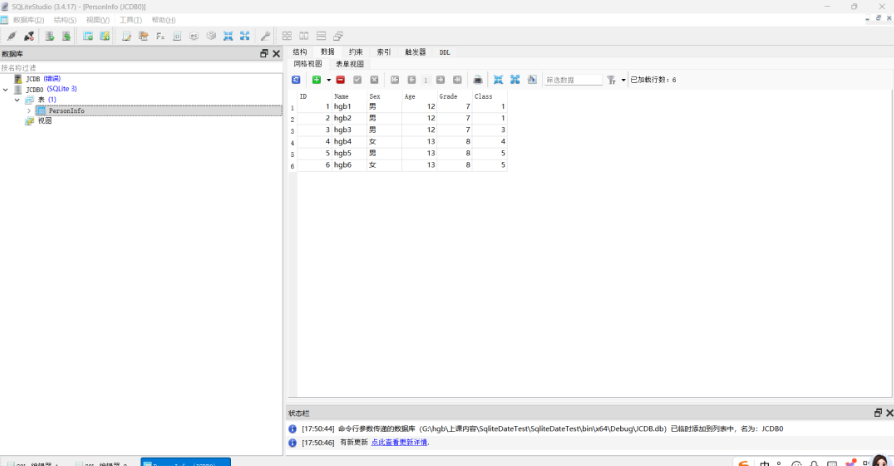Click the refresh table data icon
The height and width of the screenshot is (466, 894).
coord(296,79)
